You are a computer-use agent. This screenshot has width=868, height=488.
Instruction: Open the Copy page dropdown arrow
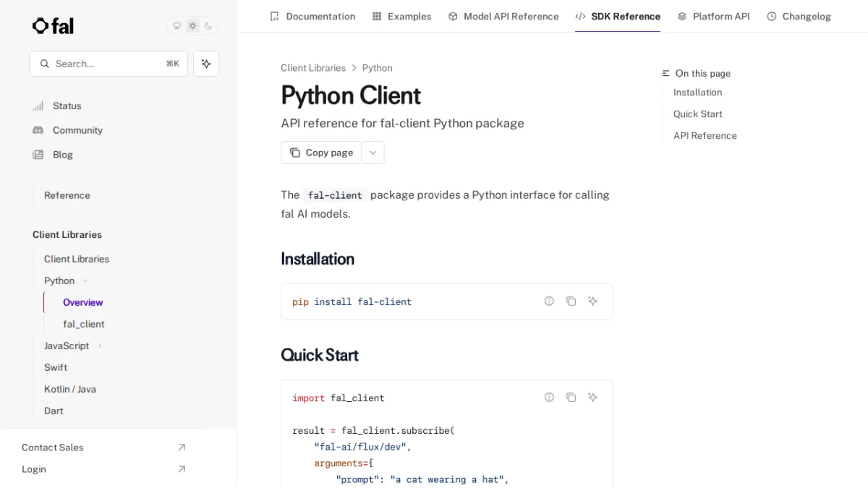coord(373,153)
